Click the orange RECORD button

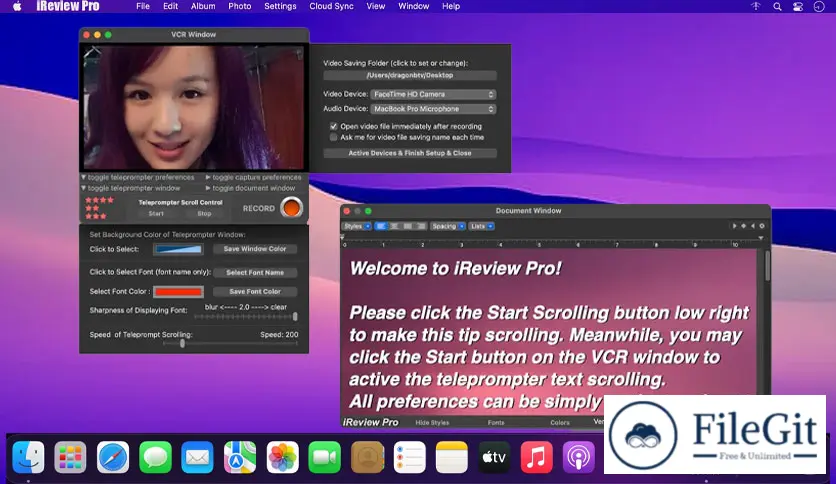292,208
